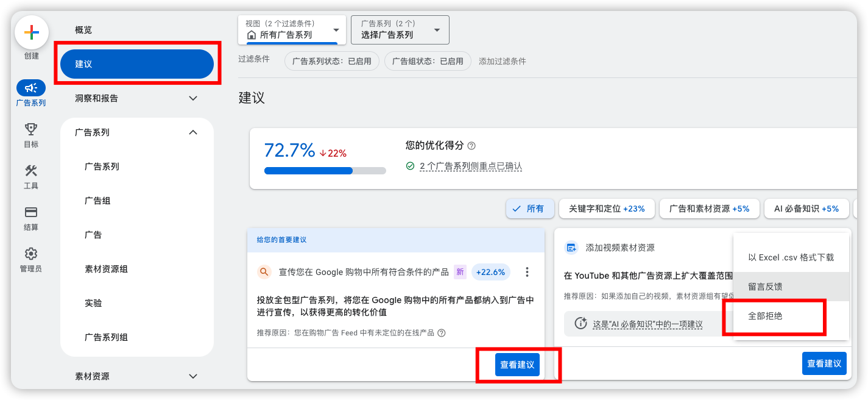Open three-dot menu on shopping recommendation card

coord(528,272)
